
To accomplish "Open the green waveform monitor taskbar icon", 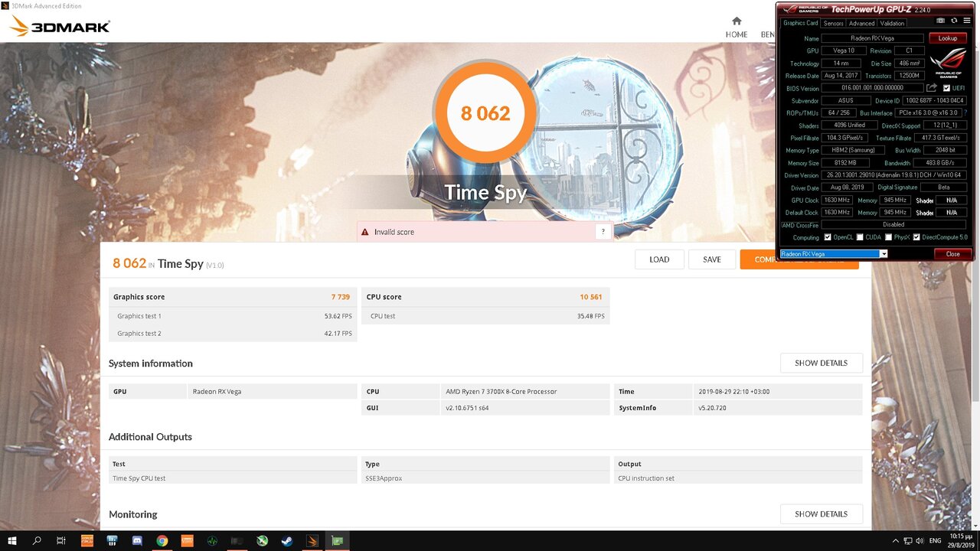I will [212, 540].
